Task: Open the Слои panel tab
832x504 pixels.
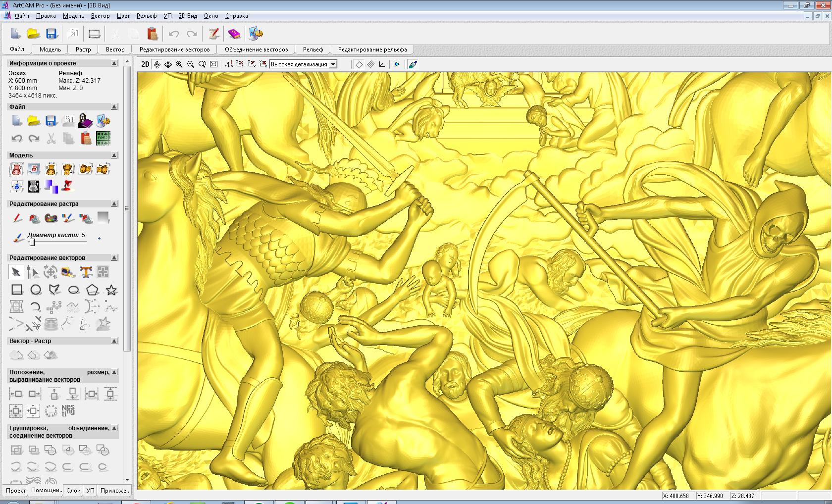Action: pyautogui.click(x=73, y=491)
